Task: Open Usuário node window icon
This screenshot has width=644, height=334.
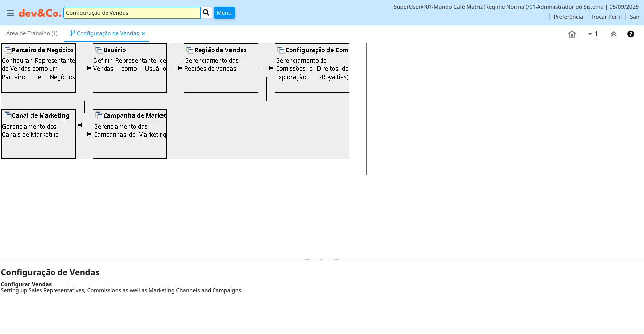Action: click(99, 50)
